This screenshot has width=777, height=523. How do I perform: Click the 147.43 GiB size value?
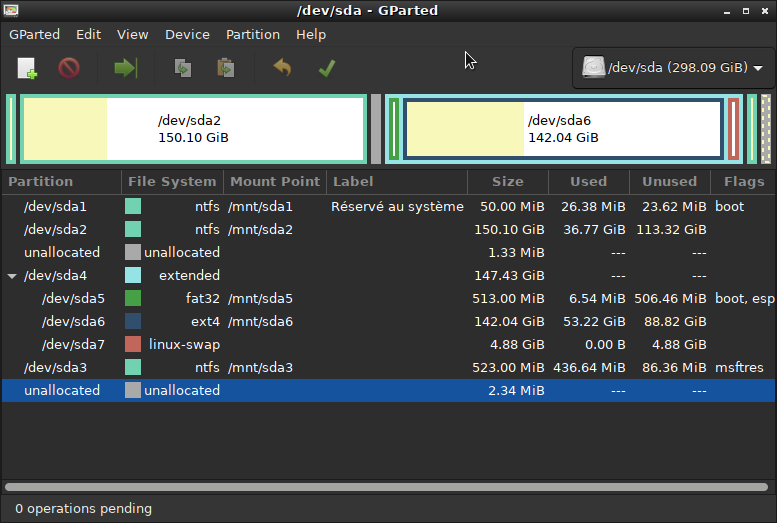tap(509, 276)
